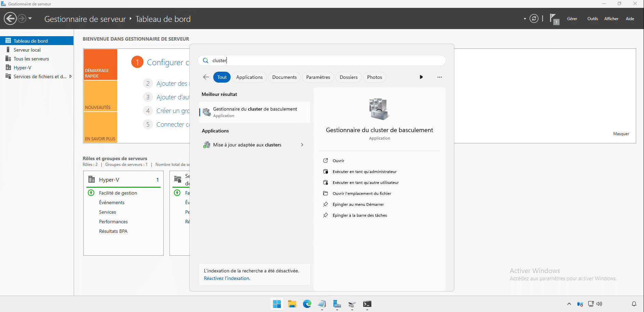Go back with the Server Manager back arrow

pos(10,18)
